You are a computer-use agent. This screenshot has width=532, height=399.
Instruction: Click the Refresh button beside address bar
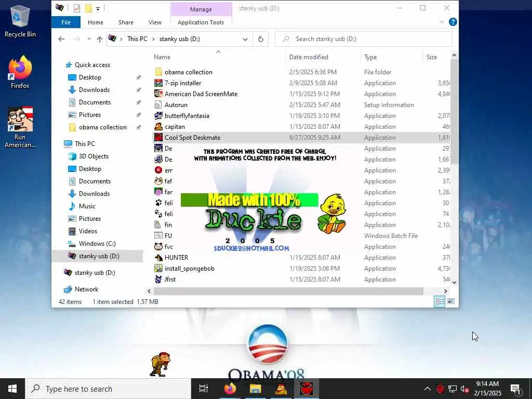click(x=261, y=39)
